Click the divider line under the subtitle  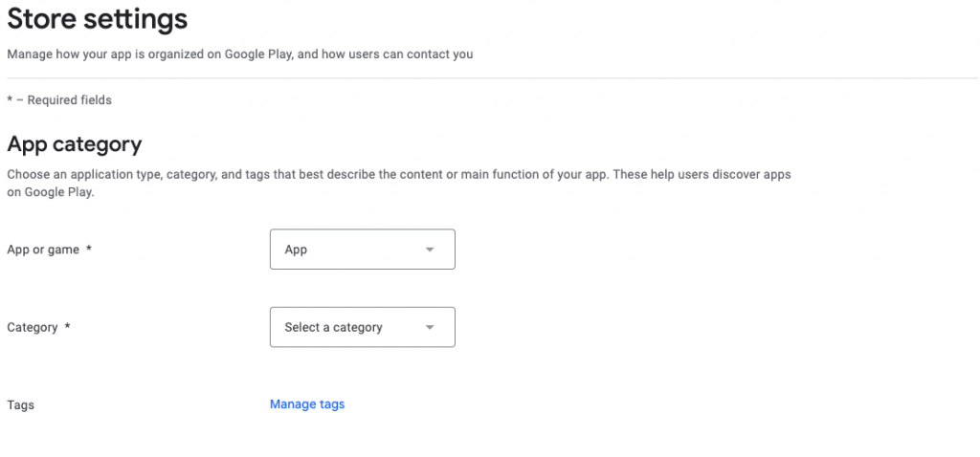pyautogui.click(x=490, y=77)
